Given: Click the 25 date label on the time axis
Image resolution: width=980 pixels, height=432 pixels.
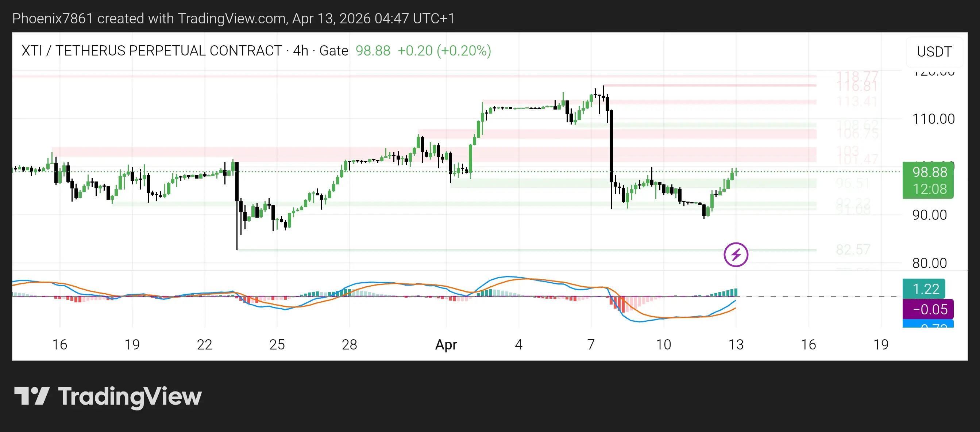Looking at the screenshot, I should tap(277, 344).
